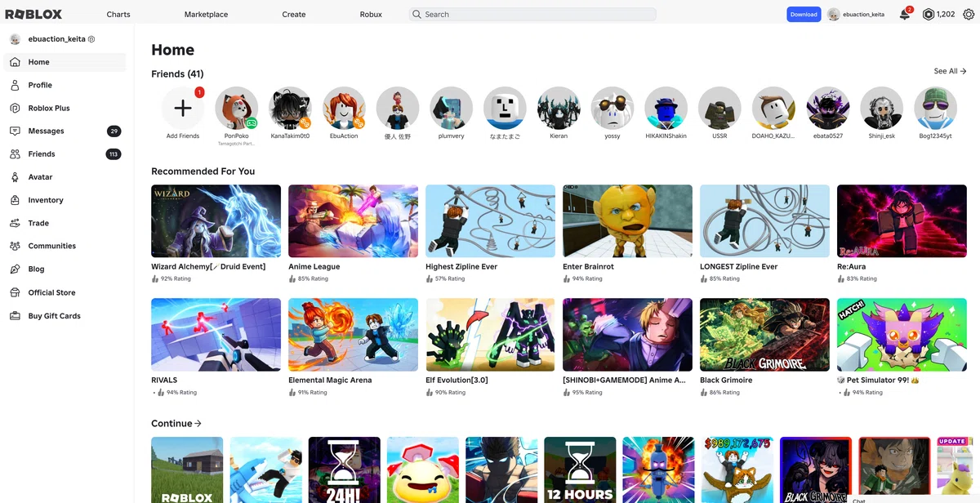
Task: Open the settings gear icon
Action: click(x=969, y=14)
